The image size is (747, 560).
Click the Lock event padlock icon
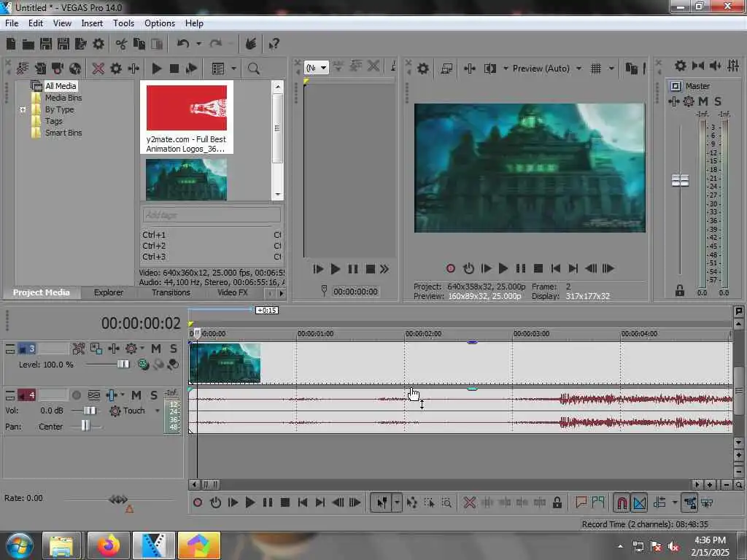pos(557,502)
